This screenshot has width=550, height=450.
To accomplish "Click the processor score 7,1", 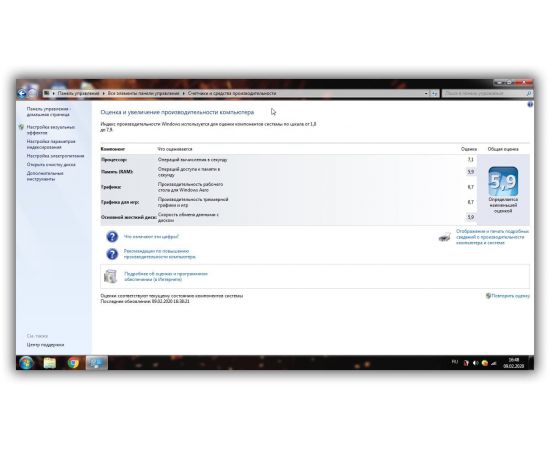I will (x=470, y=160).
